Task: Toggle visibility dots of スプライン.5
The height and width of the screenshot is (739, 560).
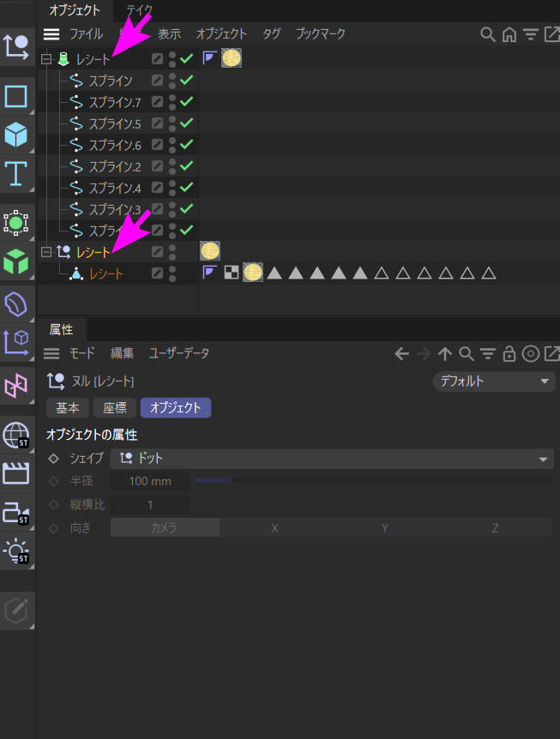Action: pos(172,123)
